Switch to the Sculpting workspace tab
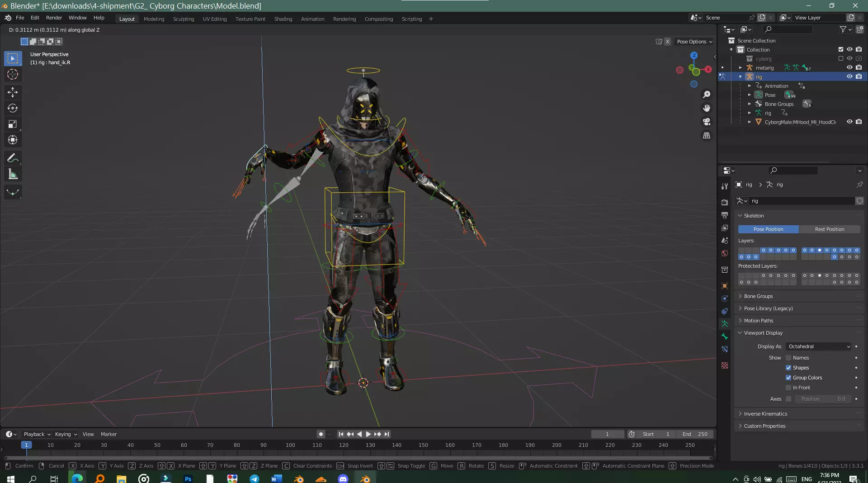The width and height of the screenshot is (868, 483). point(183,19)
